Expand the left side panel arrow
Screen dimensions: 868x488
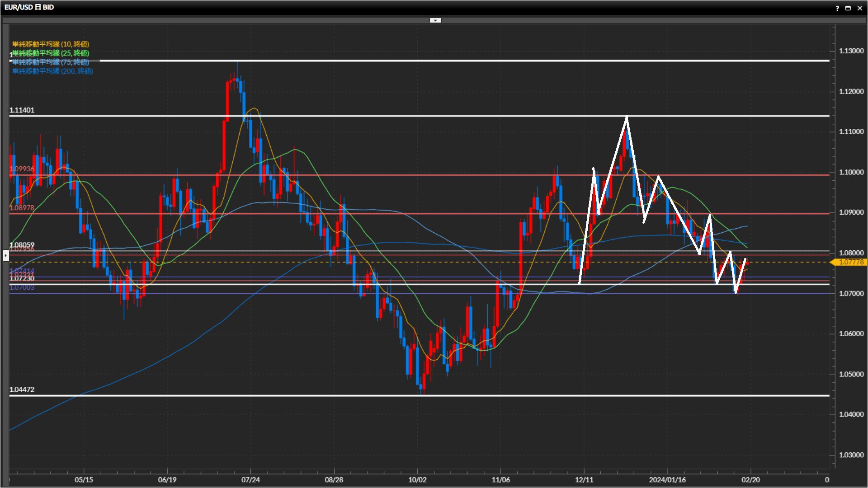tap(5, 256)
